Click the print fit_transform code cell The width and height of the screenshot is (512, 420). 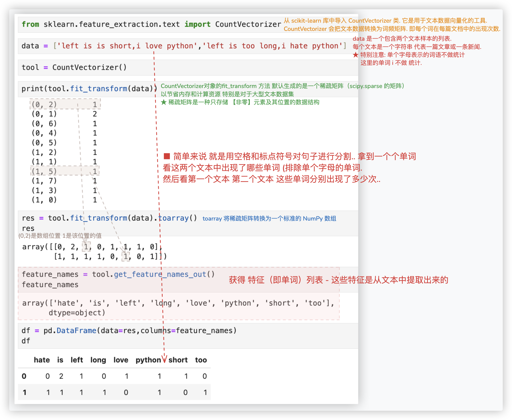pyautogui.click(x=89, y=89)
